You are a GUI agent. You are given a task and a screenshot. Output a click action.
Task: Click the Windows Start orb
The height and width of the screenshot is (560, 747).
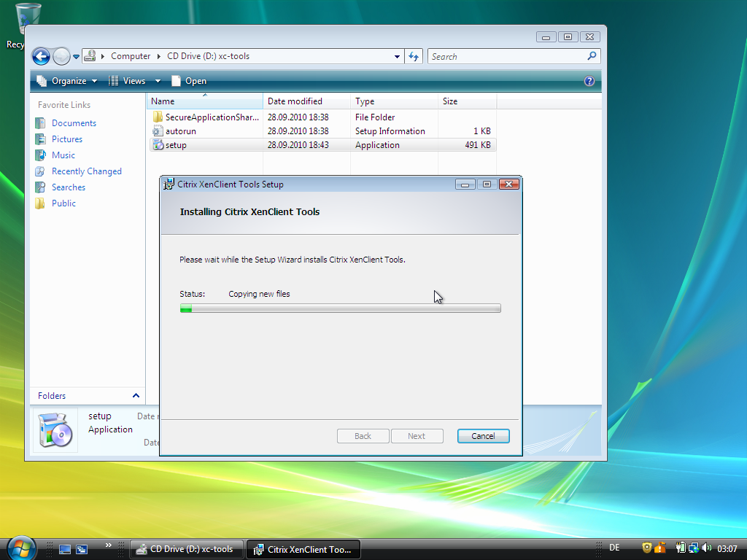[20, 548]
